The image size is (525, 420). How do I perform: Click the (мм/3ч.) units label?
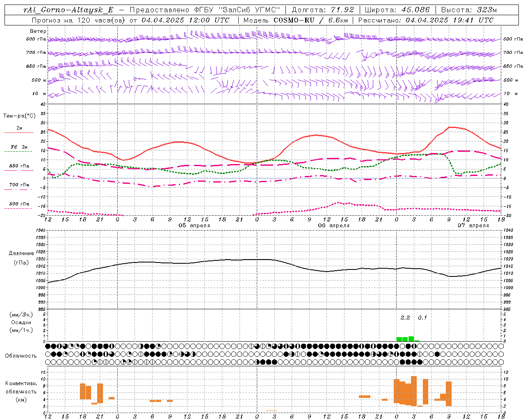tap(21, 315)
